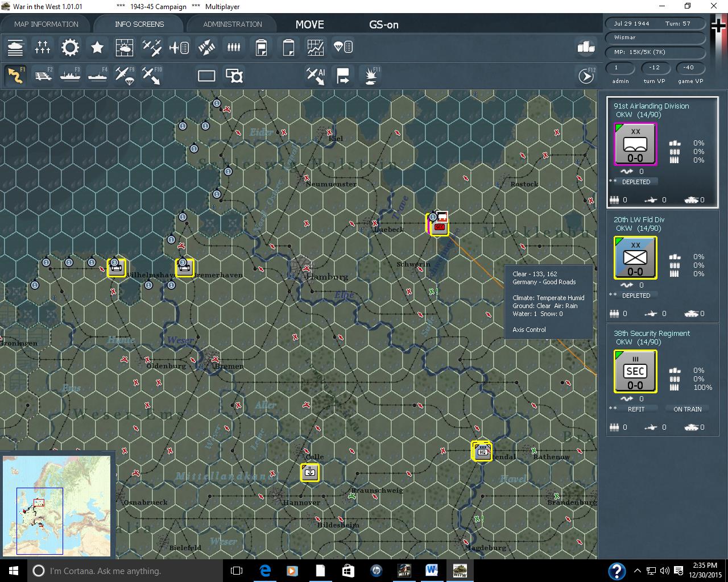Select the HQ unit near Stendal

pos(482,451)
